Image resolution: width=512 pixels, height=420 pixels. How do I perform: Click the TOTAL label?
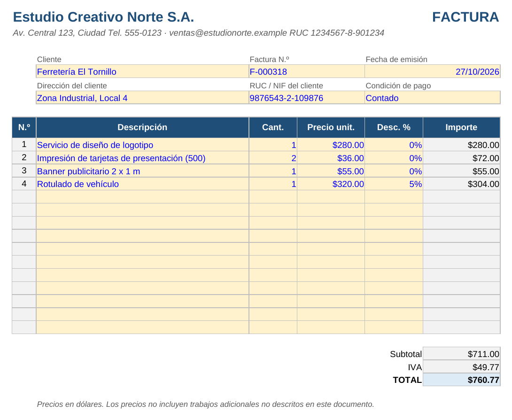click(407, 380)
